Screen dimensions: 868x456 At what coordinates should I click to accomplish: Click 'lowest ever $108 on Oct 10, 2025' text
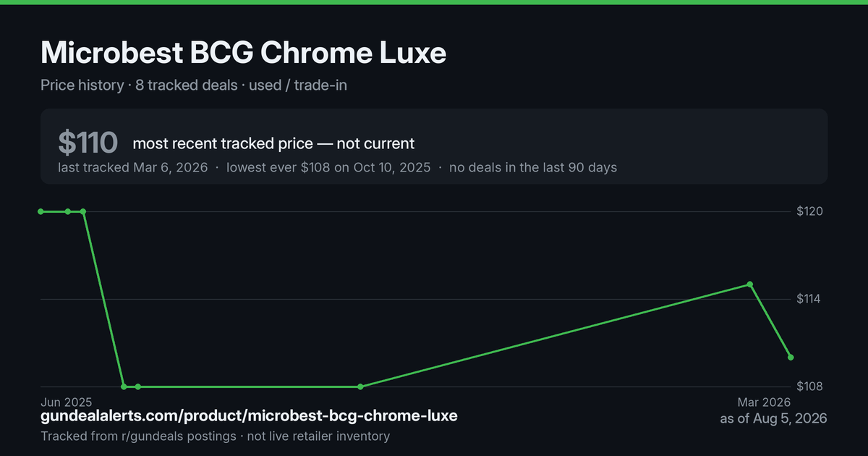click(328, 167)
